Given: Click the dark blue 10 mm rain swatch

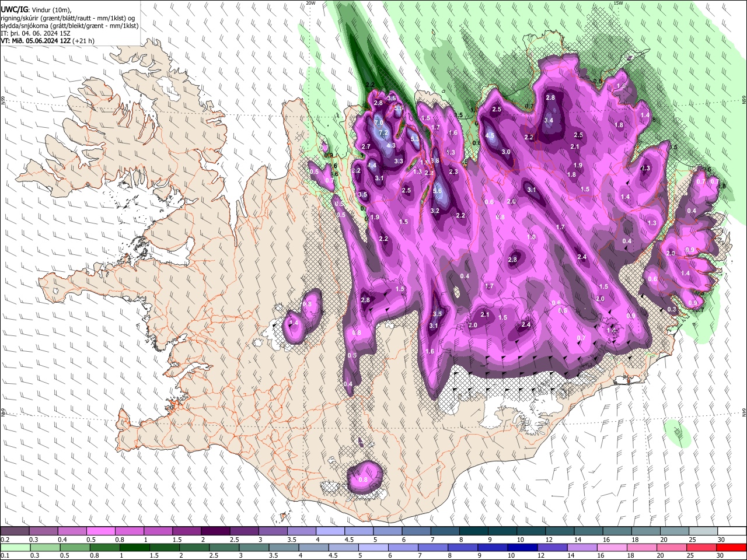Looking at the screenshot, I should (522, 547).
